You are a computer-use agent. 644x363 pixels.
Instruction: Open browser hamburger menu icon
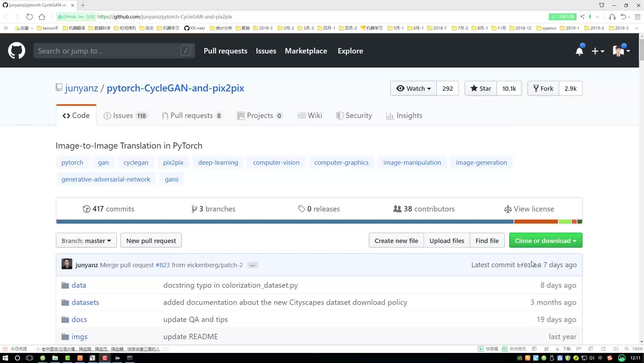[637, 16]
